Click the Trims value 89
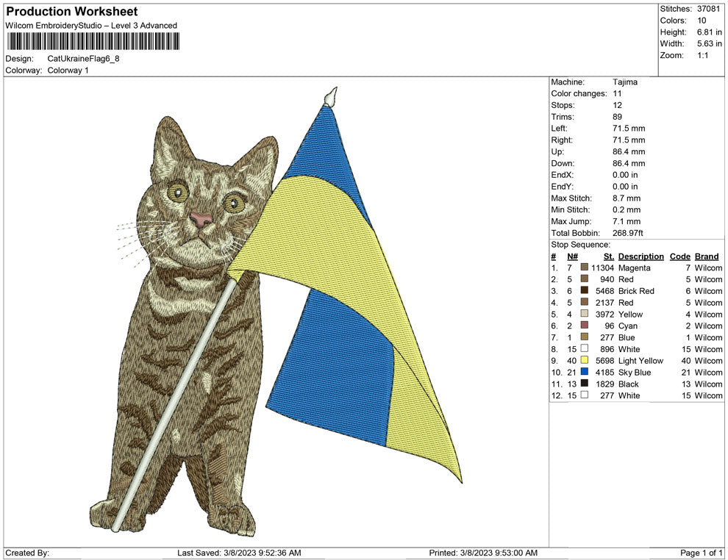Viewport: 728px width, 560px height. pos(617,117)
